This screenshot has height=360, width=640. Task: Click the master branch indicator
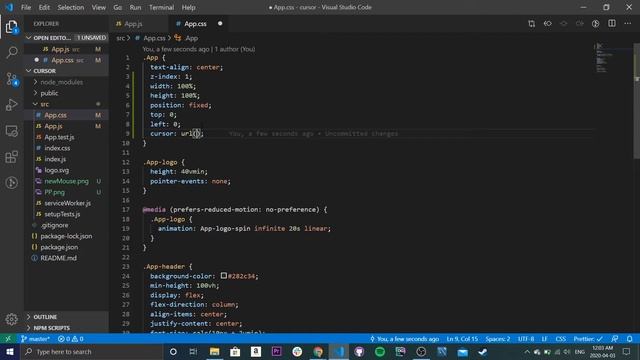[35, 339]
